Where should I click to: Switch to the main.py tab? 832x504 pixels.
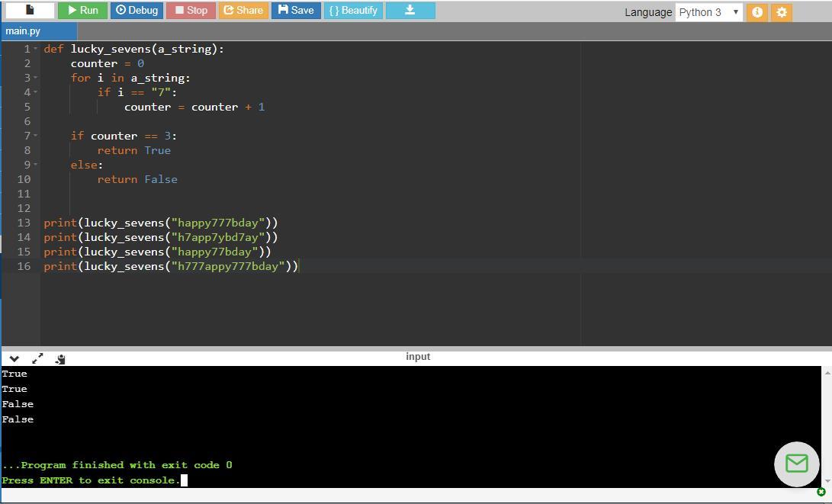click(x=23, y=31)
